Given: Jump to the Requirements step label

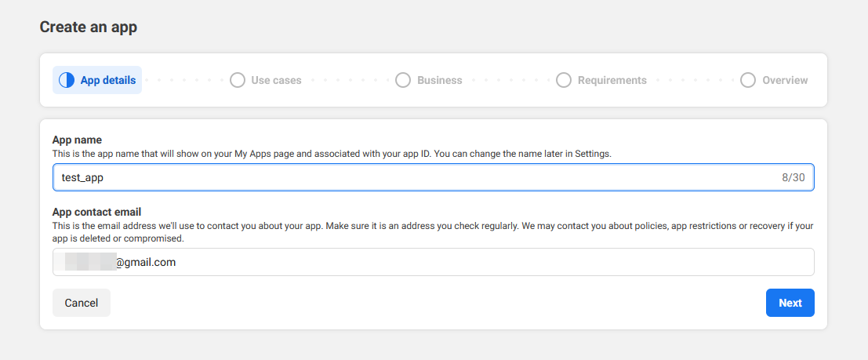Looking at the screenshot, I should point(612,80).
